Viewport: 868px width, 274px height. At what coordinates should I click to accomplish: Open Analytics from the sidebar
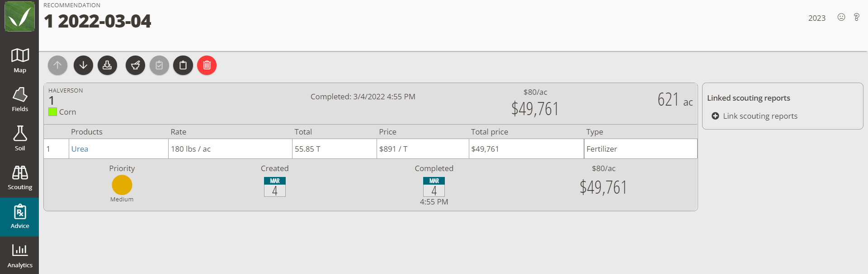tap(19, 255)
